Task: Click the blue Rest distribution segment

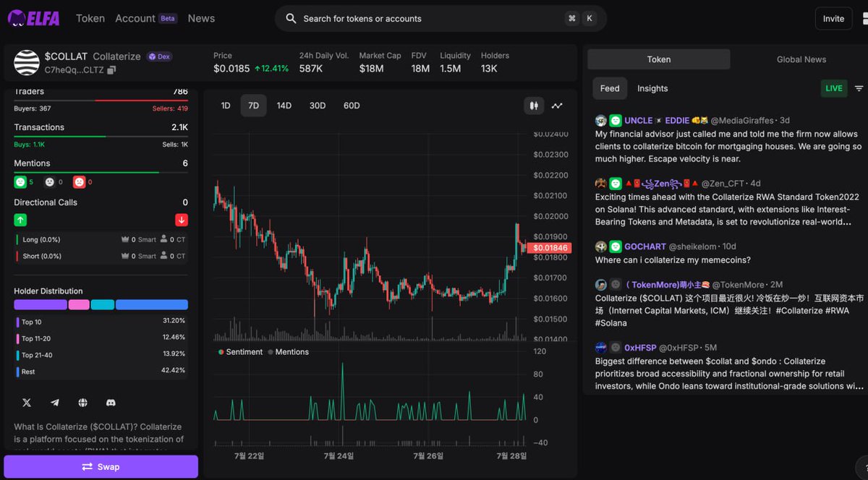Action: 152,305
